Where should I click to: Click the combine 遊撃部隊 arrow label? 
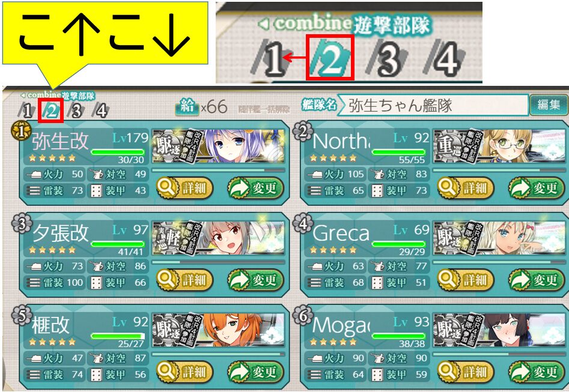[x=57, y=95]
